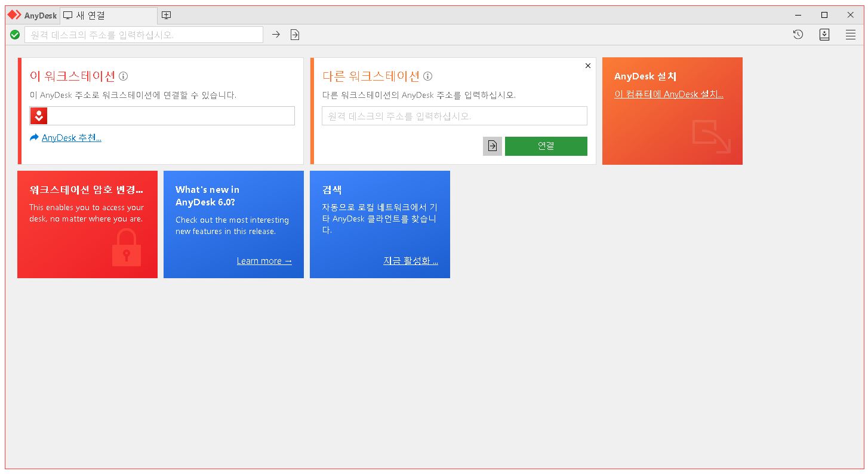This screenshot has width=868, height=474.
Task: Open session history clock icon
Action: [x=798, y=35]
